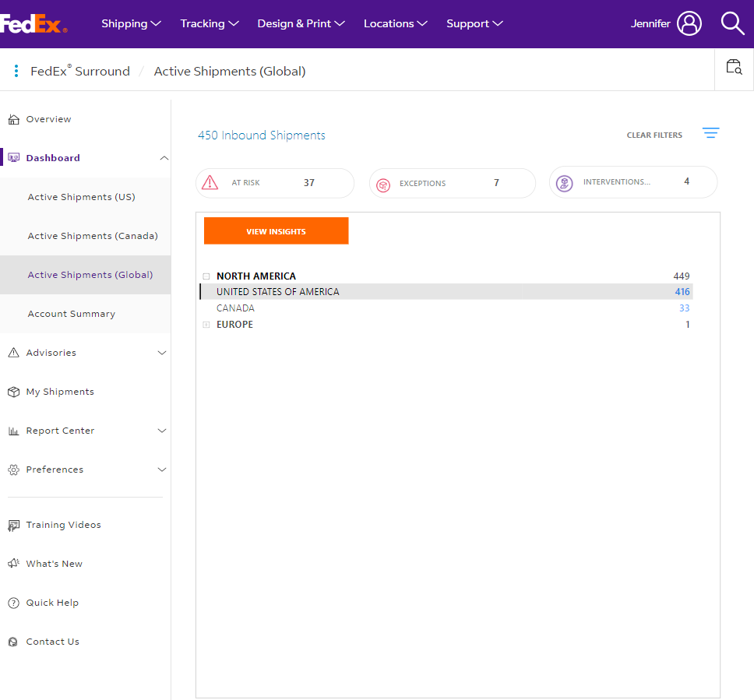Select the Canada row
Image resolution: width=754 pixels, height=700 pixels.
click(446, 308)
